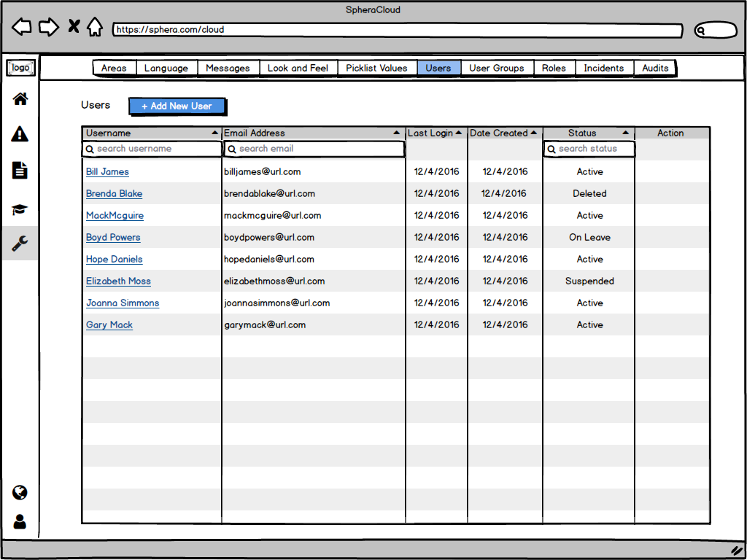Image resolution: width=747 pixels, height=560 pixels.
Task: Open Hope Daniels user link
Action: click(x=115, y=260)
